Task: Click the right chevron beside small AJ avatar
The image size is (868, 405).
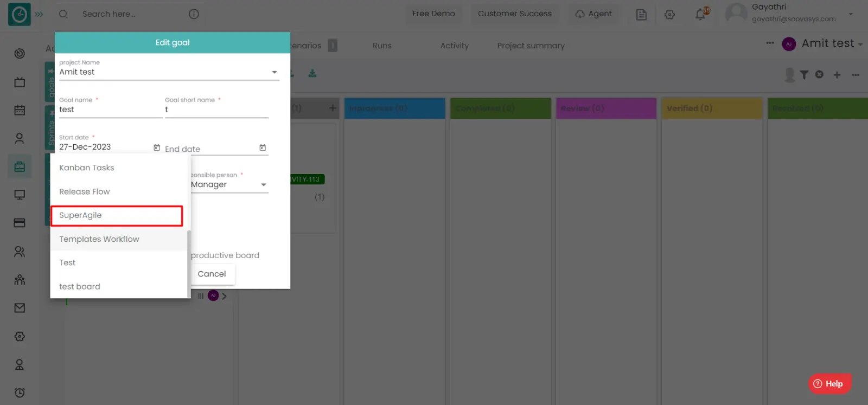Action: (x=224, y=296)
